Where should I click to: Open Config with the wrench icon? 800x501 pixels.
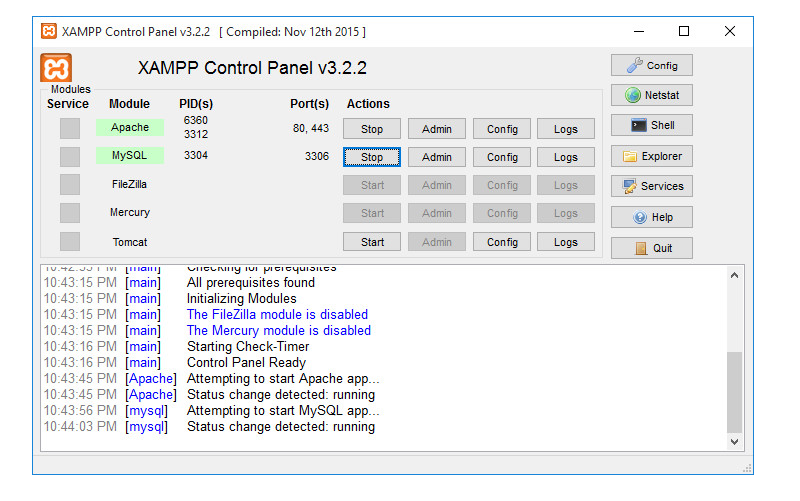[651, 65]
